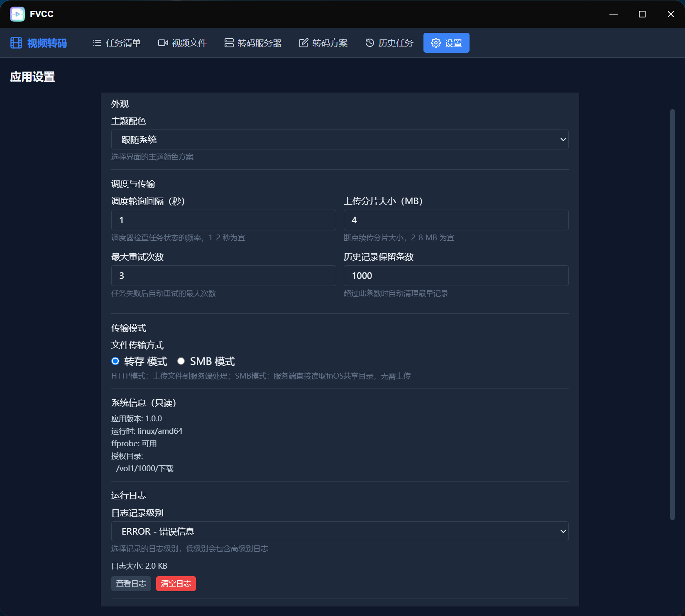Click the 应用设置 page heading

(x=32, y=77)
